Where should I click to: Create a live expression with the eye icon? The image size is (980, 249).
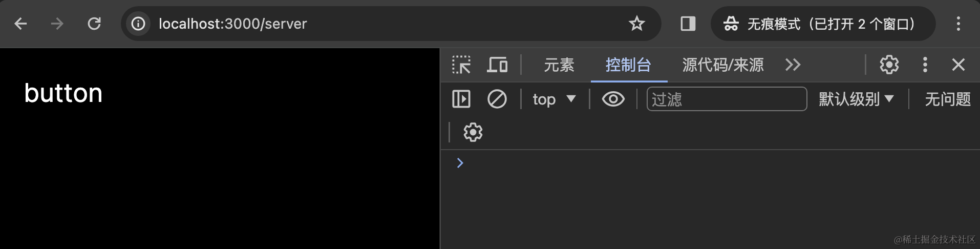[x=613, y=99]
